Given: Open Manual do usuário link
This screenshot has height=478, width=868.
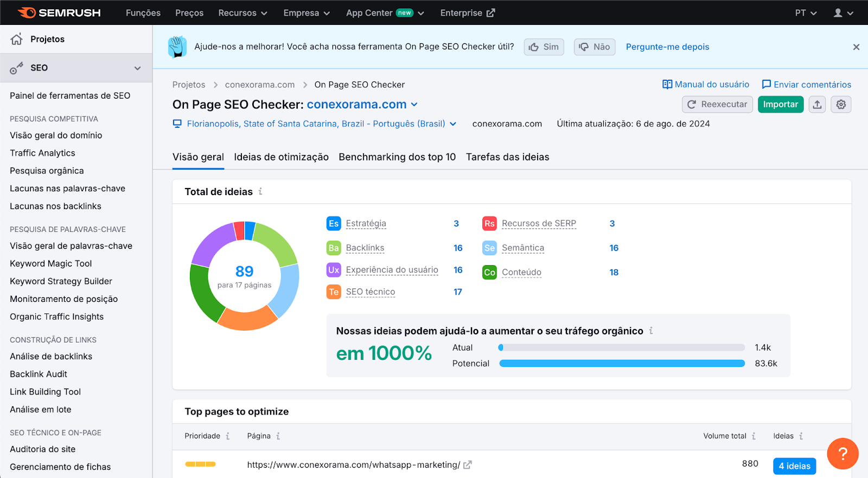Looking at the screenshot, I should tap(706, 85).
